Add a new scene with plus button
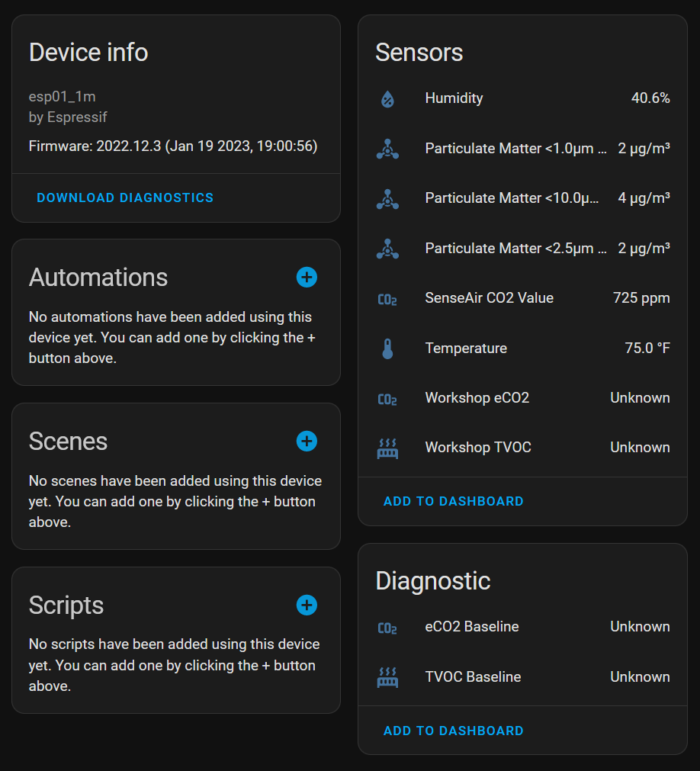This screenshot has height=771, width=700. pyautogui.click(x=307, y=441)
